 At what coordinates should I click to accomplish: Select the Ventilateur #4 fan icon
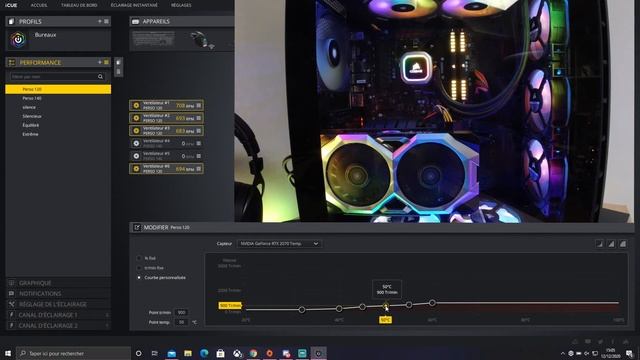(x=136, y=143)
